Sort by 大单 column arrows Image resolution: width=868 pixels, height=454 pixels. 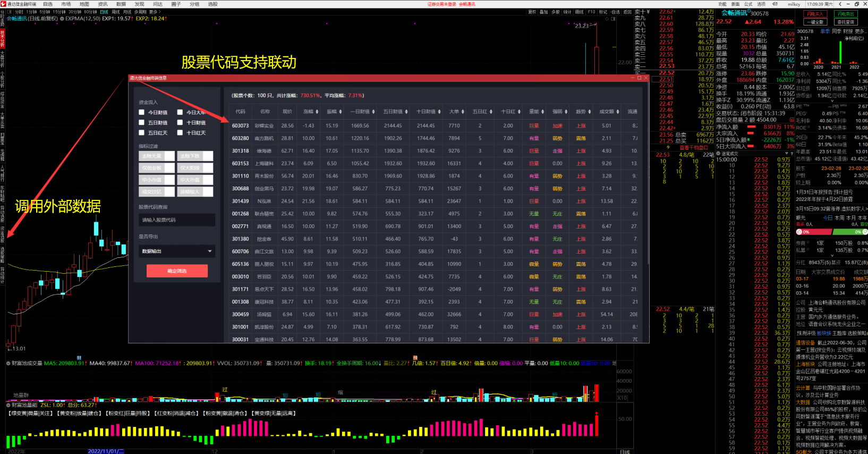[463, 112]
